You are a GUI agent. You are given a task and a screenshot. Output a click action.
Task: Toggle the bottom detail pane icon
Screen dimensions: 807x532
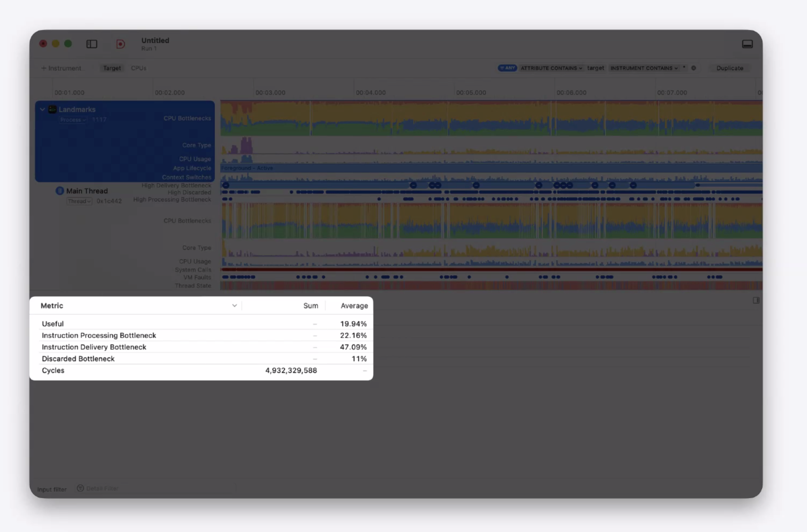747,44
